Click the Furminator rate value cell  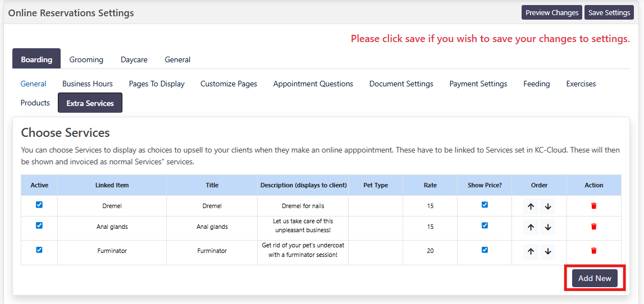click(x=430, y=251)
